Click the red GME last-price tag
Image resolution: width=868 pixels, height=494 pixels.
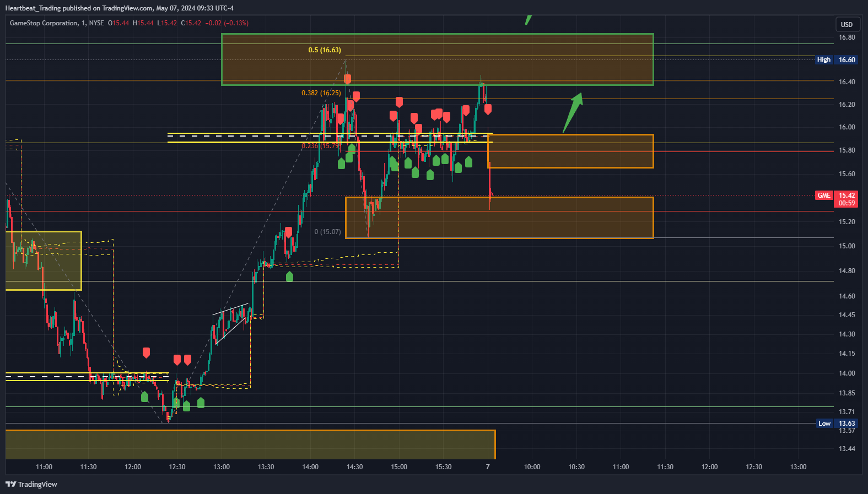pyautogui.click(x=837, y=199)
